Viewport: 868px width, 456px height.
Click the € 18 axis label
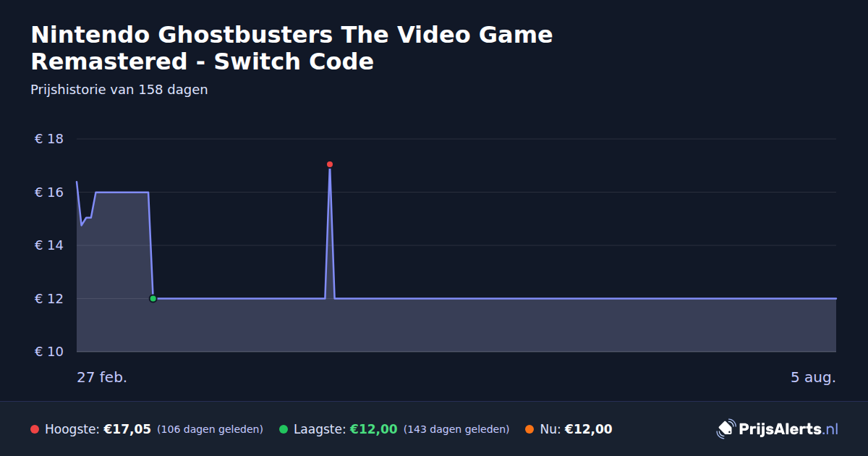[x=49, y=139]
